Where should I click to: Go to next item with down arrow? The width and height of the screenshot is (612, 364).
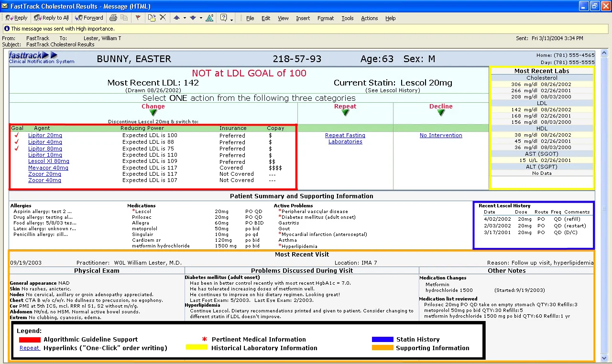(x=193, y=18)
